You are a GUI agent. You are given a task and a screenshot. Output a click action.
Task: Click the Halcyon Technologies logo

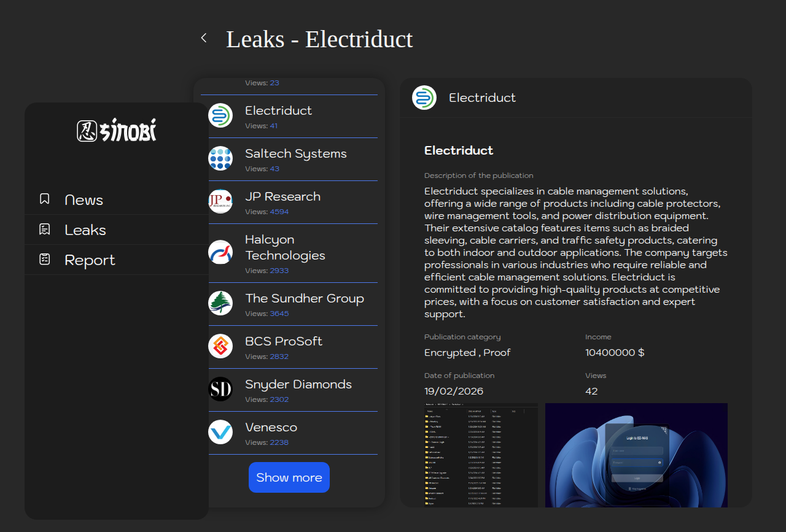220,252
